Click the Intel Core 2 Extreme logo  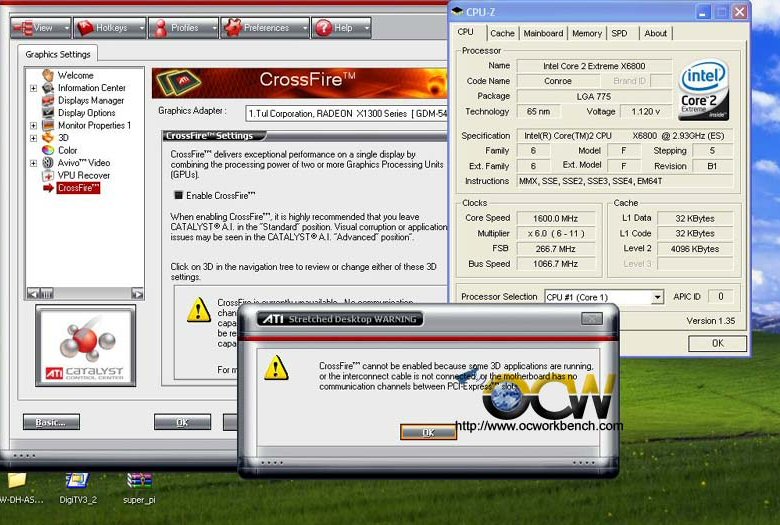(x=703, y=90)
